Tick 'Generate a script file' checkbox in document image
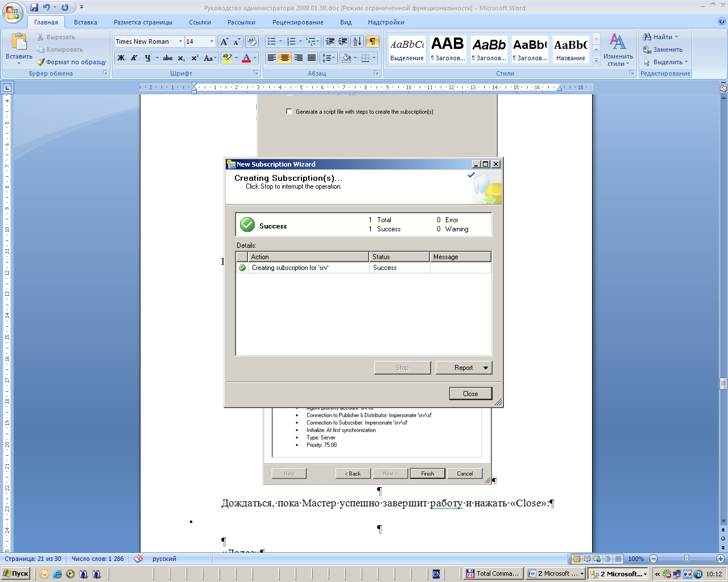The height and width of the screenshot is (582, 728). point(289,111)
